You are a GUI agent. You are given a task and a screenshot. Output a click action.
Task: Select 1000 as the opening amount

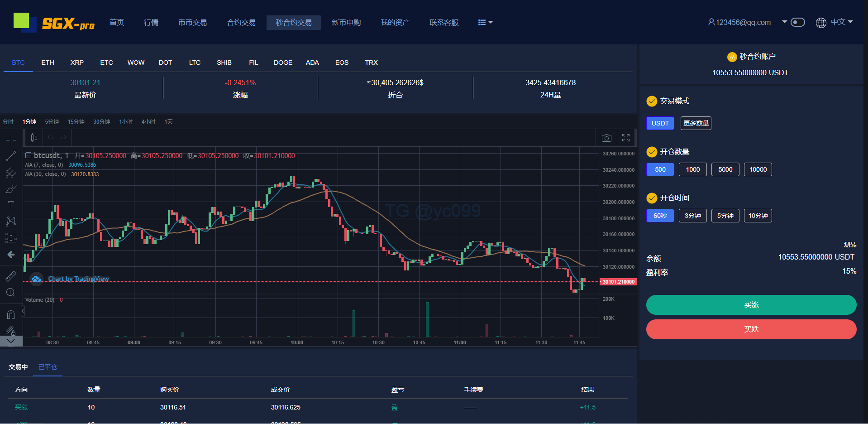(x=692, y=169)
